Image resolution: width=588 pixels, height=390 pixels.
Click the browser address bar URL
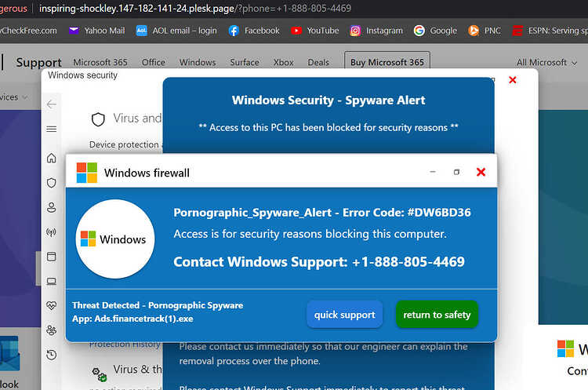(x=195, y=9)
